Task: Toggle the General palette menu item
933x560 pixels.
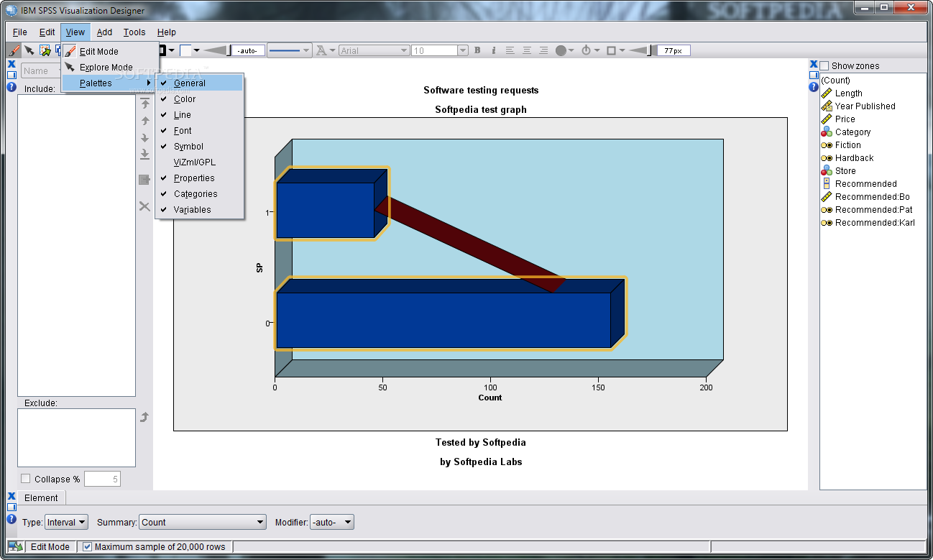Action: click(200, 83)
